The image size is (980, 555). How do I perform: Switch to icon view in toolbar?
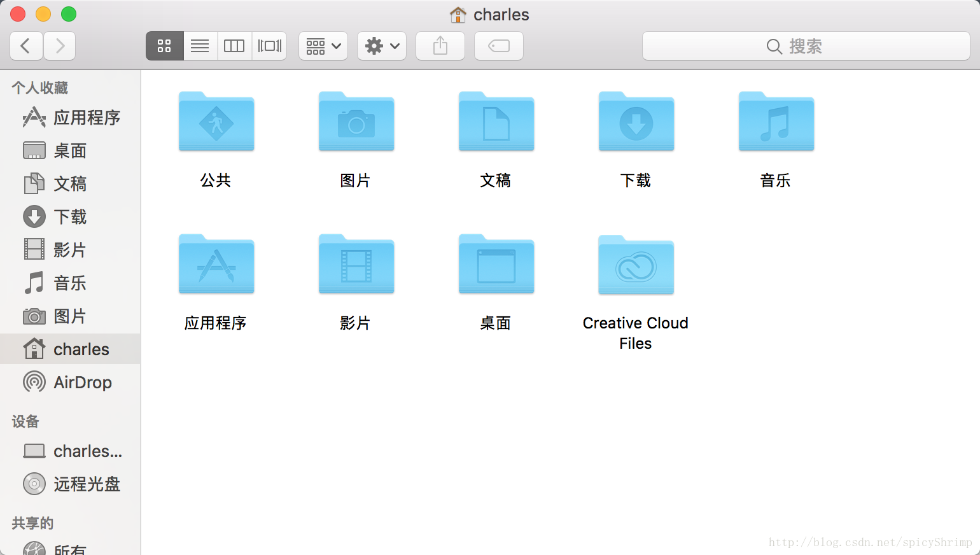pos(164,45)
